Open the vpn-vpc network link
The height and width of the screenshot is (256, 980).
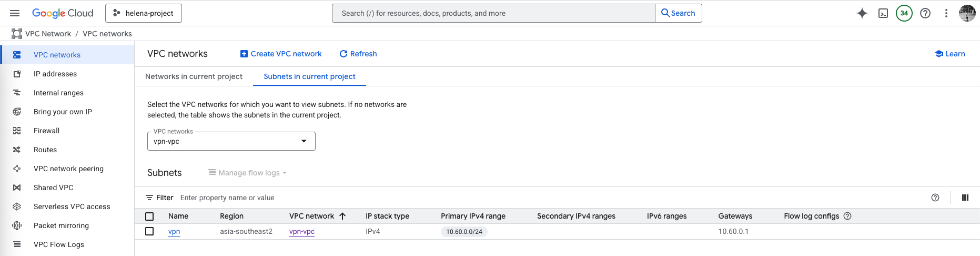click(x=302, y=231)
